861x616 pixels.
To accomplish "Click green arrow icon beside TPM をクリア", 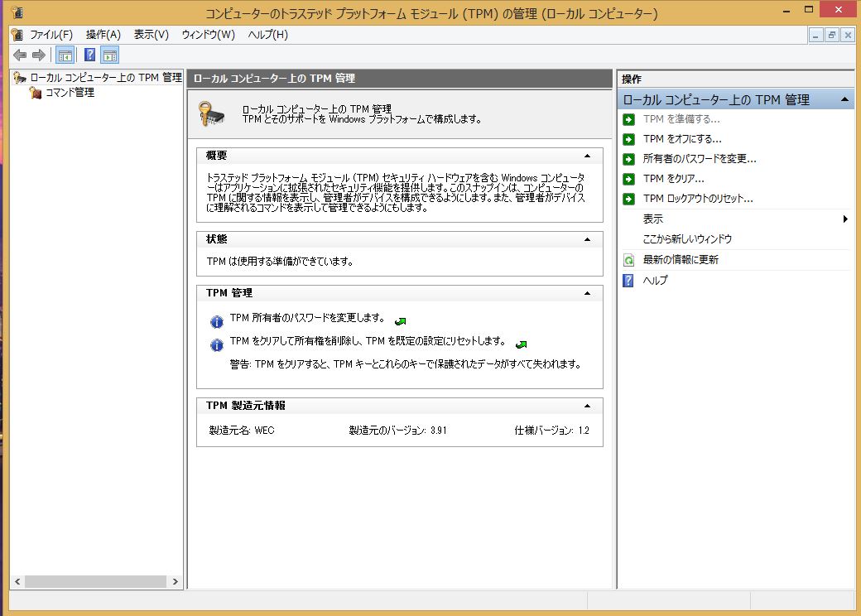I will pyautogui.click(x=628, y=179).
